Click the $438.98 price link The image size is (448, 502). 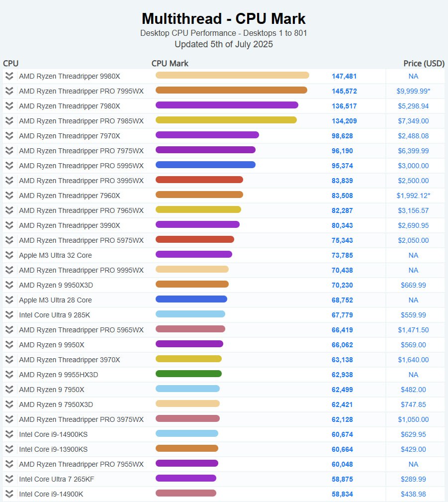pos(413,495)
